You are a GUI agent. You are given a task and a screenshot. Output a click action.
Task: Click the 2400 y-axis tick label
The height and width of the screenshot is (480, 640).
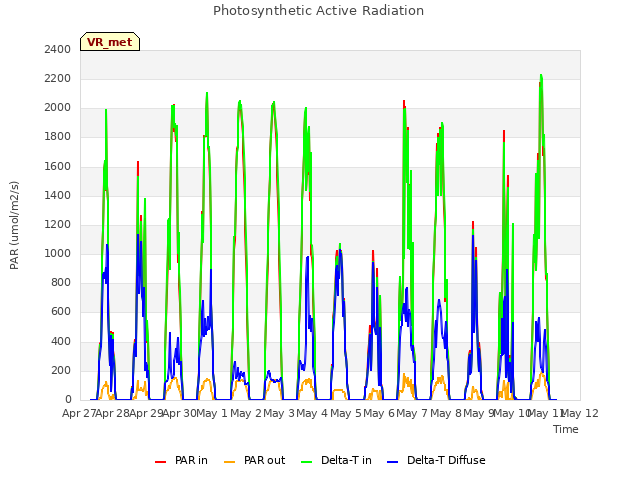click(58, 49)
